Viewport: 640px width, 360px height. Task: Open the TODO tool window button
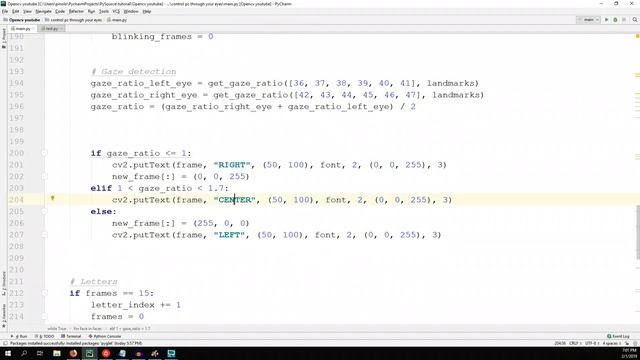coord(44,336)
